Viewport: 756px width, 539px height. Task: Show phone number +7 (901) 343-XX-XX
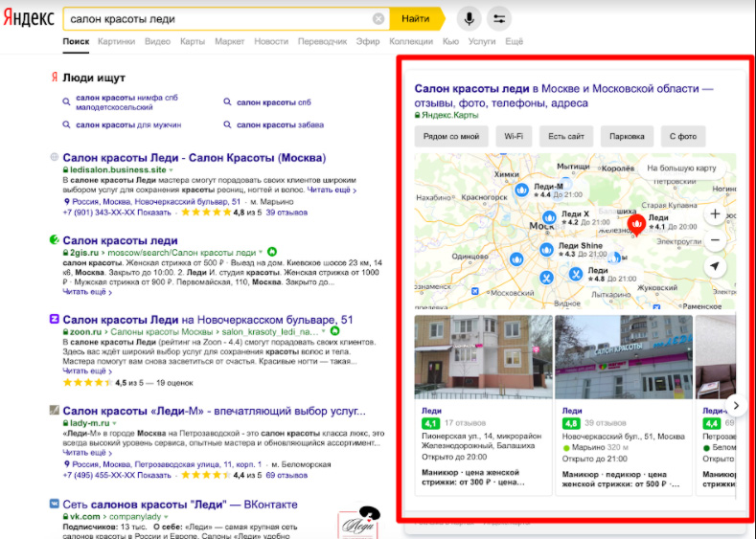[117, 213]
